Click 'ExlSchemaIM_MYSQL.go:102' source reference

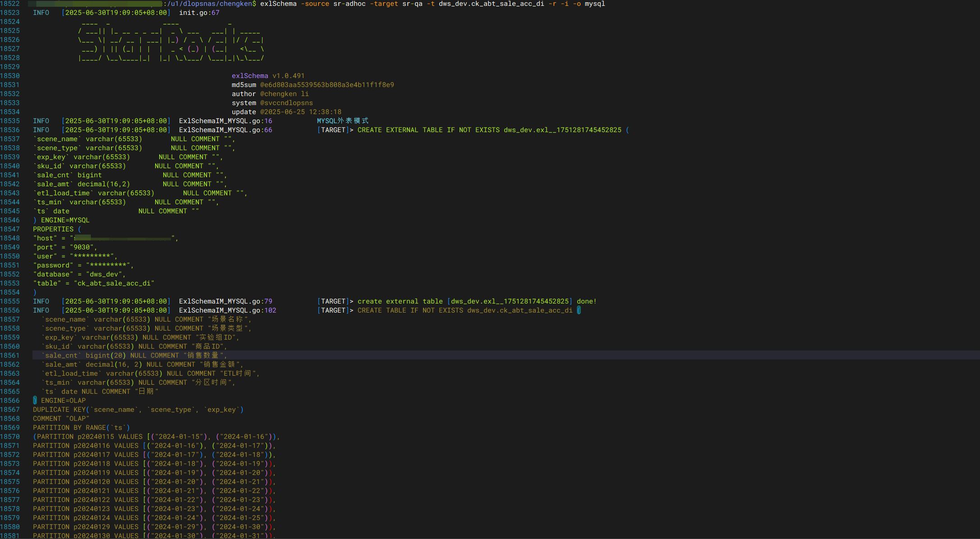tap(228, 310)
